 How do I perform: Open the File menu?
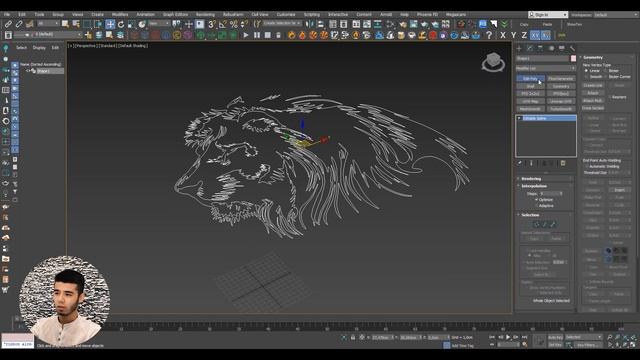click(x=7, y=15)
